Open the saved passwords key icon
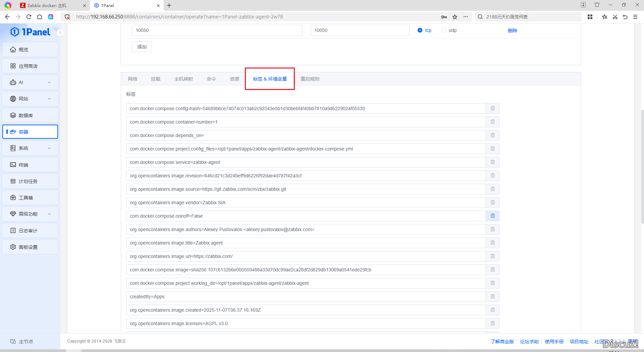 [444, 17]
